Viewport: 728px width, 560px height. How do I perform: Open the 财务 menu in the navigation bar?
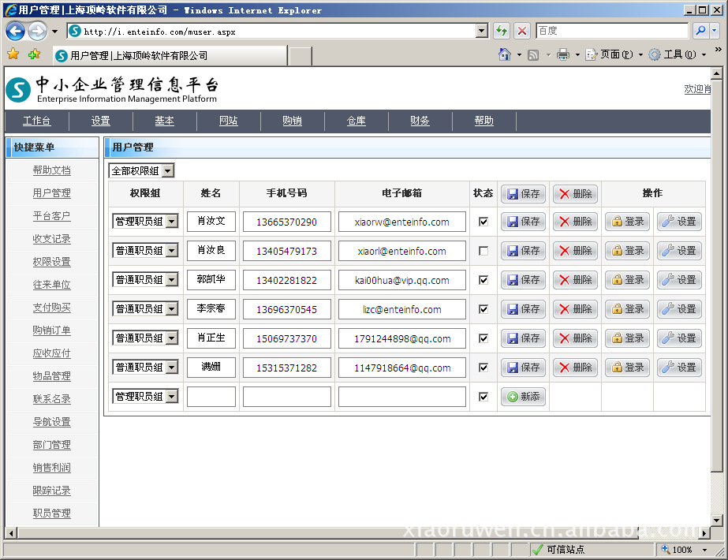tap(420, 121)
